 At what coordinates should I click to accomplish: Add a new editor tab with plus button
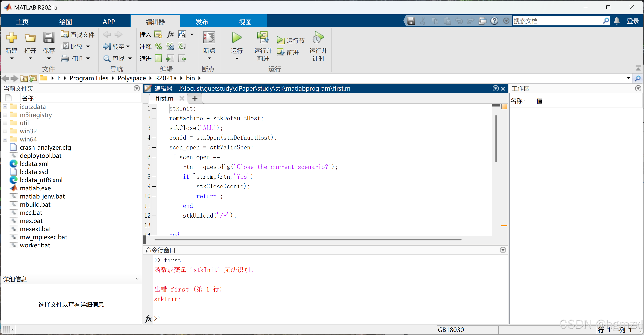[x=195, y=98]
